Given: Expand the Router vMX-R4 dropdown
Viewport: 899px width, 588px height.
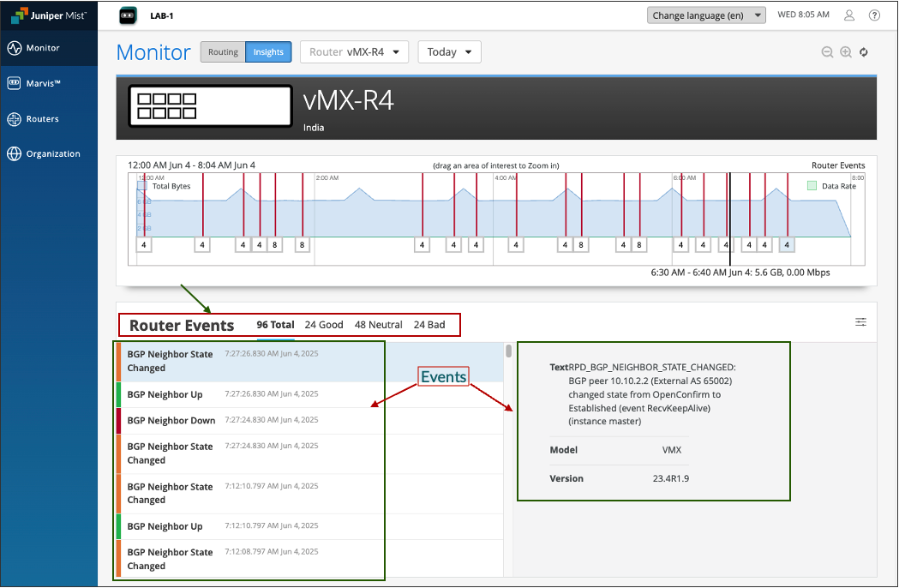Looking at the screenshot, I should [x=354, y=52].
